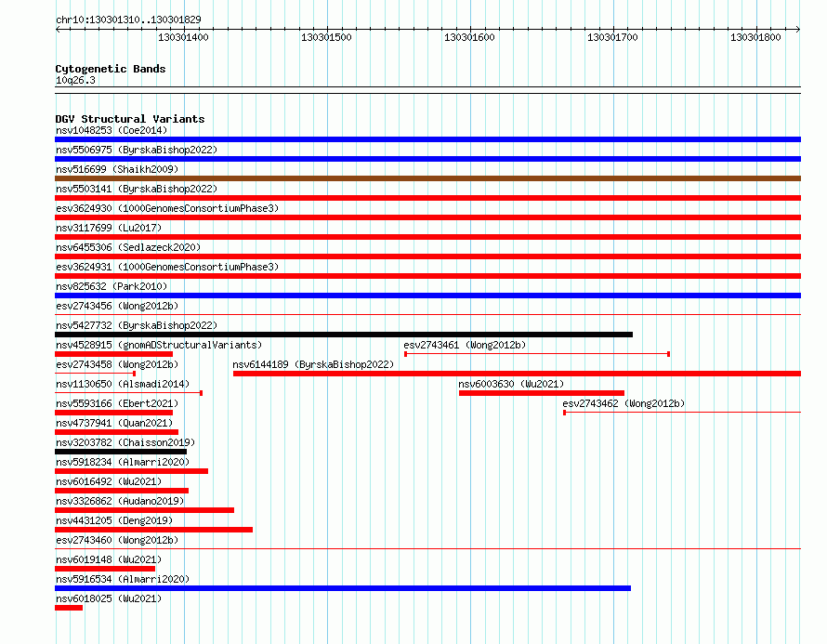Click the black bar for nsv3203782
Image resolution: width=827 pixels, height=644 pixels.
[121, 452]
